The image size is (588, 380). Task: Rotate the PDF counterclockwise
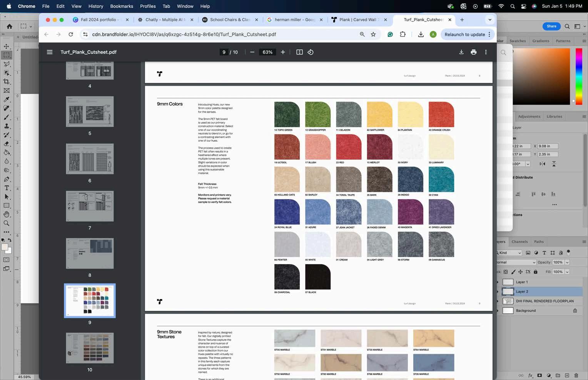click(311, 52)
